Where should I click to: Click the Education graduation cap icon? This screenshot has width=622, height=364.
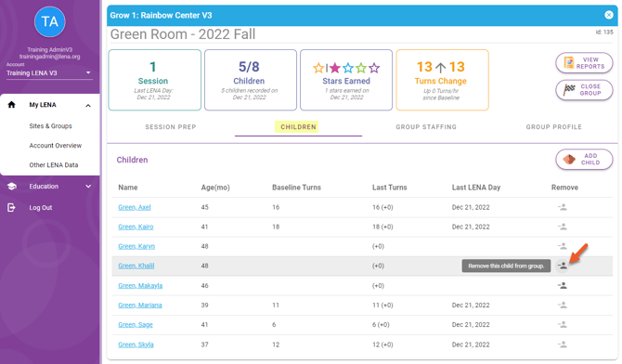[12, 186]
